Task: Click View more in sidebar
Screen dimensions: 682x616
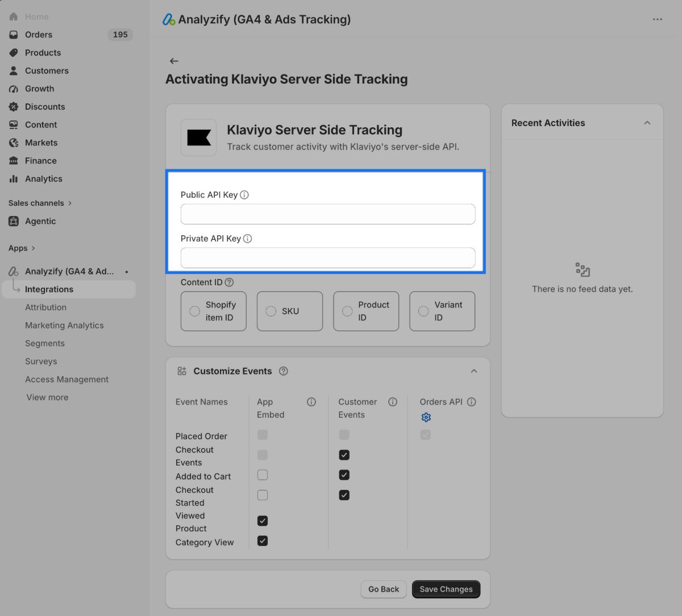Action: (x=47, y=397)
